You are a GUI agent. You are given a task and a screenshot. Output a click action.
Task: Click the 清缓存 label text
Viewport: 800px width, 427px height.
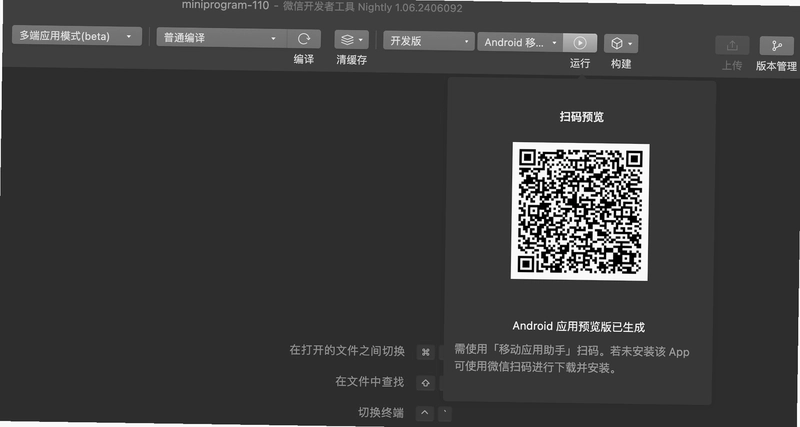352,60
